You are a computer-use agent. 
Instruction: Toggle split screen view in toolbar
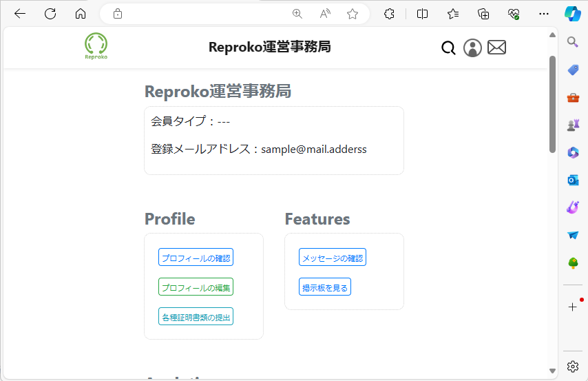pyautogui.click(x=423, y=14)
